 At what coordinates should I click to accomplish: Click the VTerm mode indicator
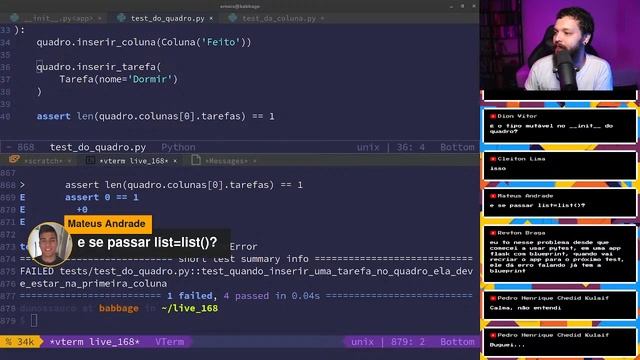click(169, 342)
